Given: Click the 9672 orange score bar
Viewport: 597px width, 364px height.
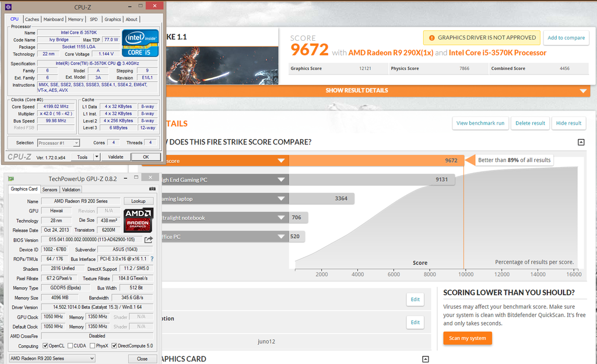Looking at the screenshot, I should [376, 161].
